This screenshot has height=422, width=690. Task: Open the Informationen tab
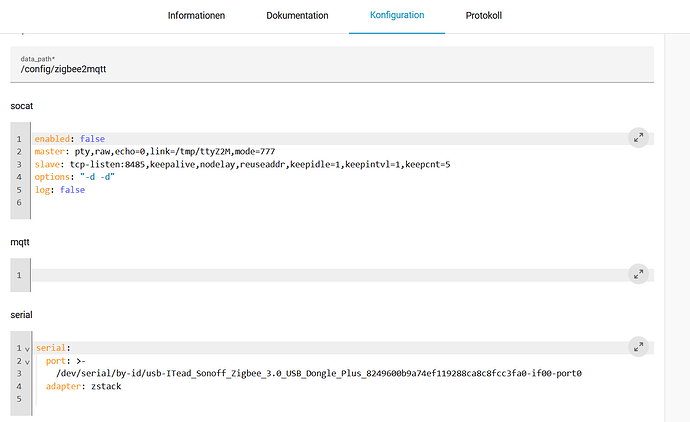coord(196,15)
